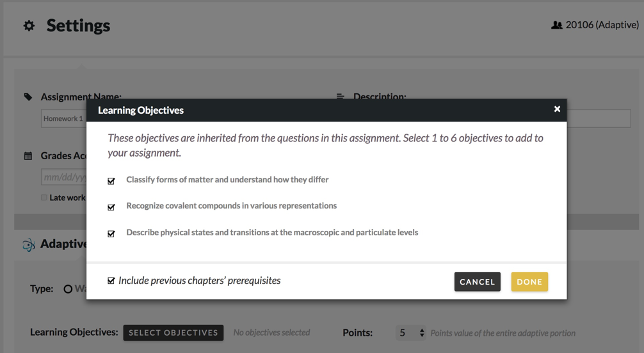Uncheck Classify forms of matter objective
644x353 pixels.
(111, 181)
